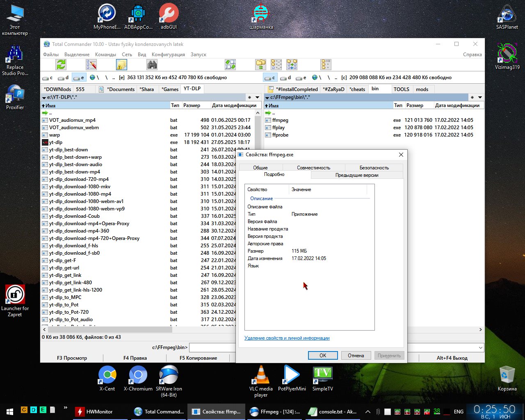Image resolution: width=525 pixels, height=420 pixels.
Task: Launch VLC media player from the desktop
Action: pyautogui.click(x=260, y=375)
